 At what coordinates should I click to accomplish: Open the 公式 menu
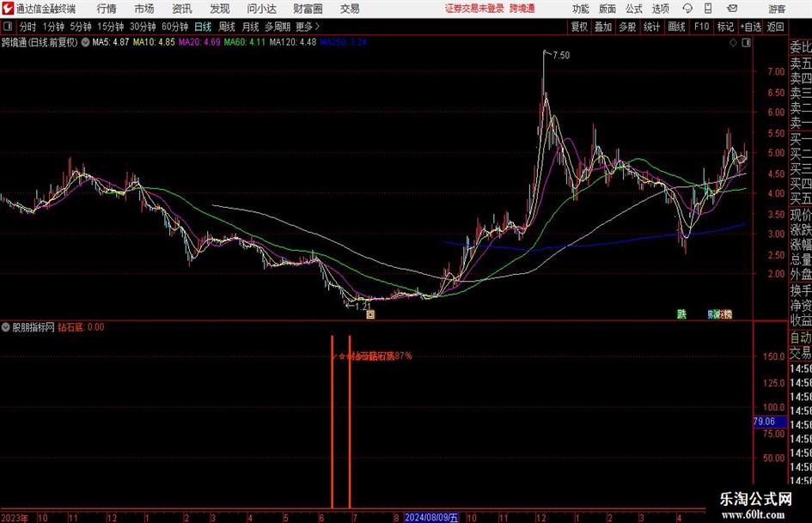(x=634, y=9)
